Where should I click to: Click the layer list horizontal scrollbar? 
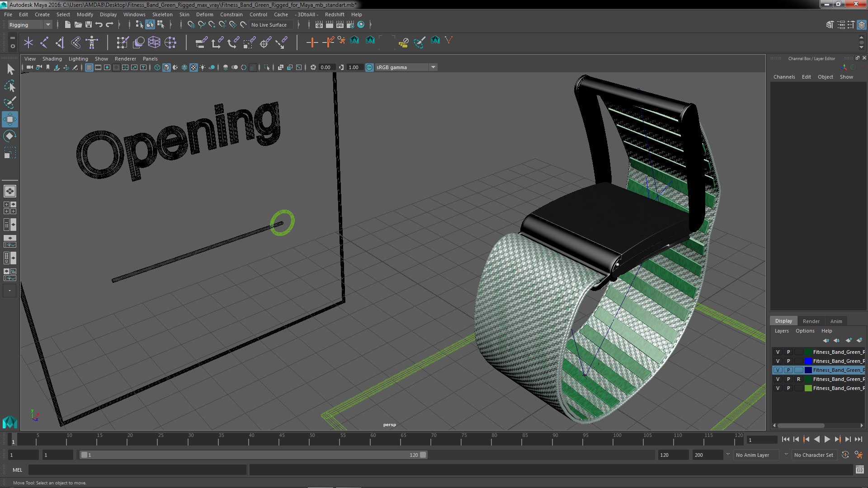point(801,426)
